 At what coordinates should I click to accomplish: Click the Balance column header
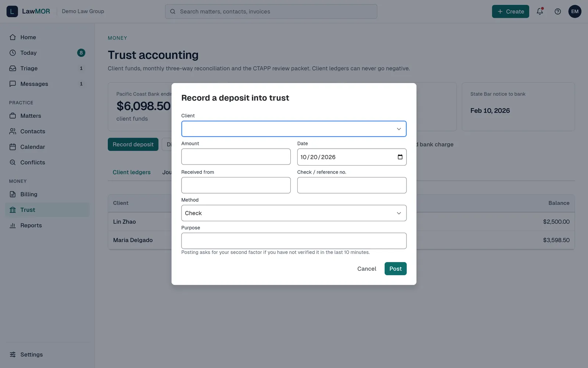pyautogui.click(x=559, y=203)
